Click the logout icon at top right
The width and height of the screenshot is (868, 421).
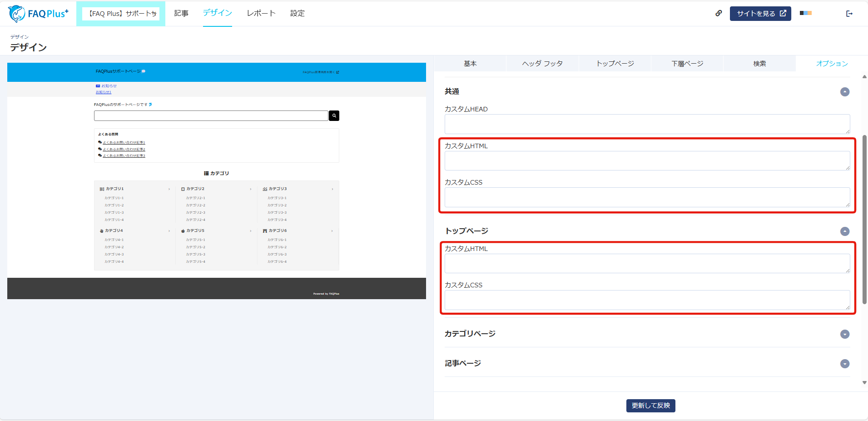tap(849, 14)
